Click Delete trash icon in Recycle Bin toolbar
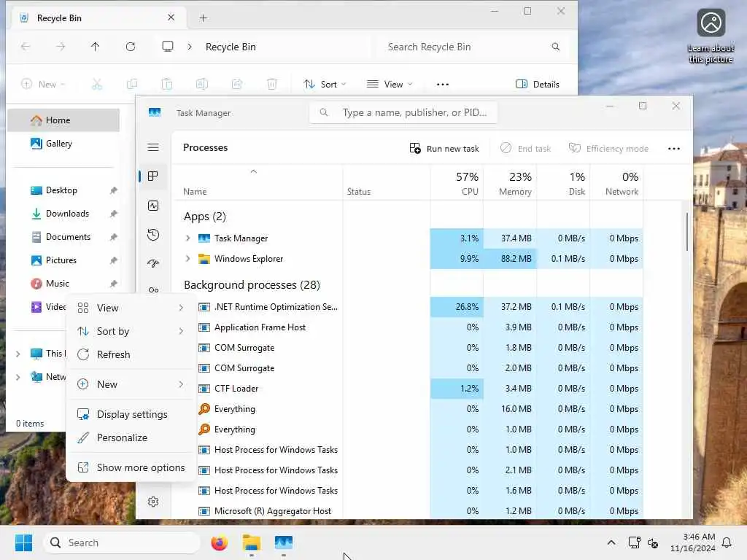This screenshot has width=747, height=560. pyautogui.click(x=271, y=85)
